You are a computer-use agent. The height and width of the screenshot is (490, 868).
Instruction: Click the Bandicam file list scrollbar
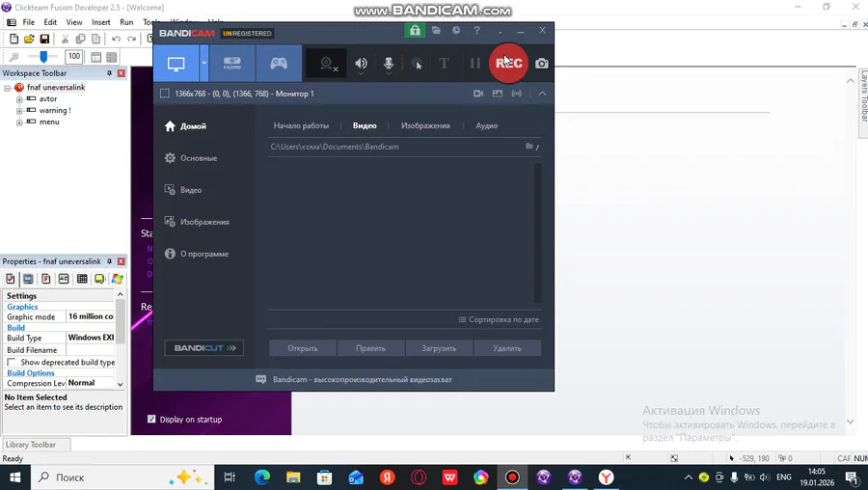coord(538,232)
